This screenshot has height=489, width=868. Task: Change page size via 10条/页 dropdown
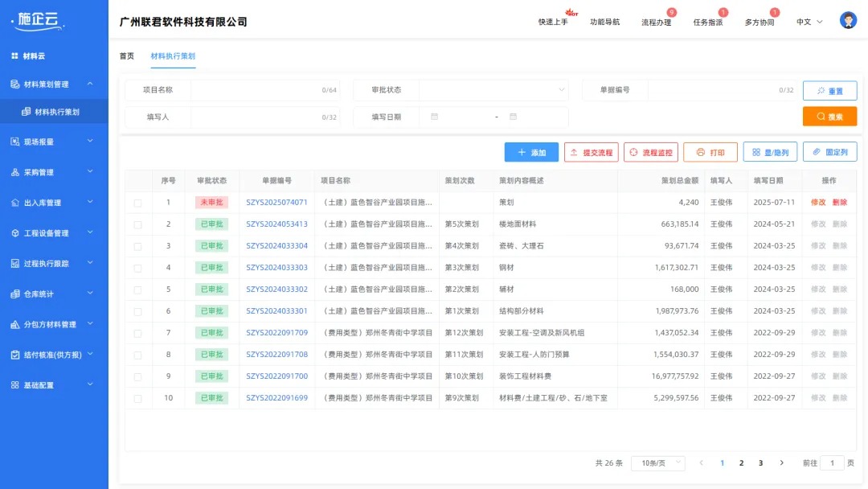657,462
